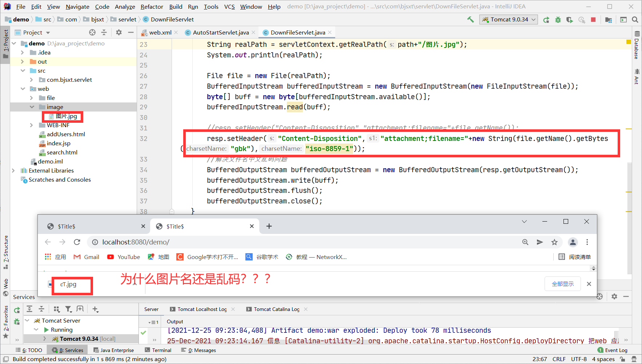Viewport: 642px width, 364px height.
Task: Click the Build project hammer icon
Action: point(470,20)
